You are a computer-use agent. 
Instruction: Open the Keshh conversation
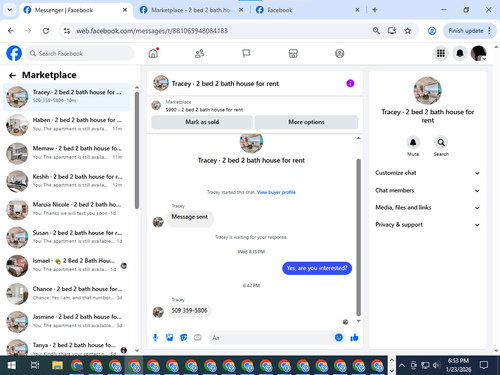(67, 181)
